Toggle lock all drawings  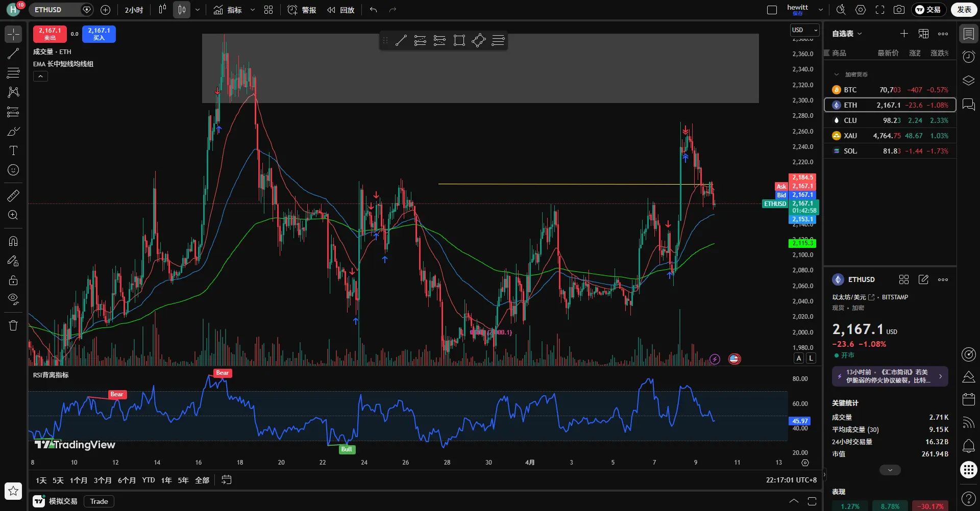(x=13, y=280)
